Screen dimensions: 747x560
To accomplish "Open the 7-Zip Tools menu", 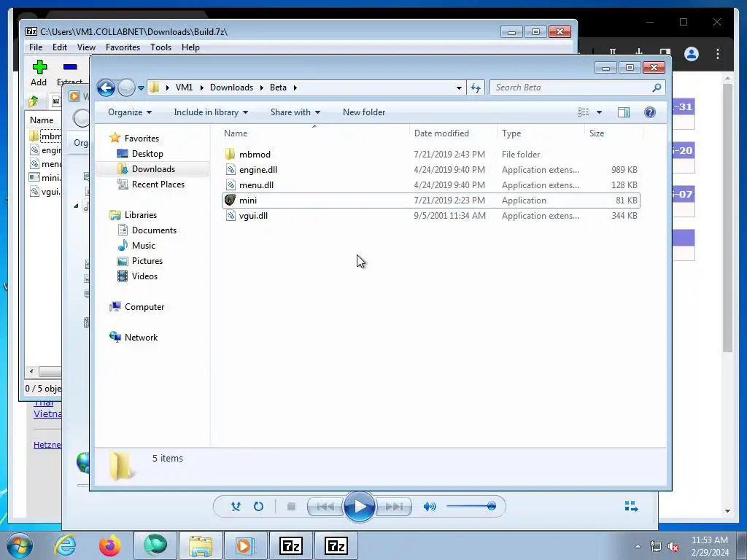I will [x=161, y=47].
